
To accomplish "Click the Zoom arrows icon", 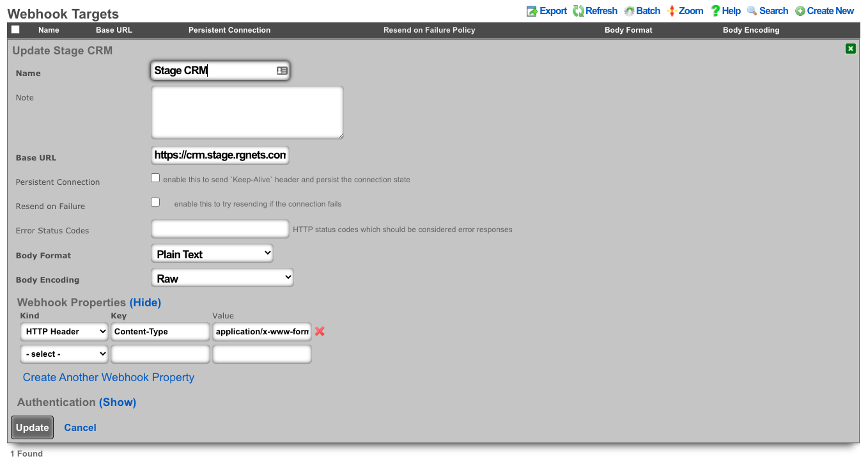I will (671, 11).
